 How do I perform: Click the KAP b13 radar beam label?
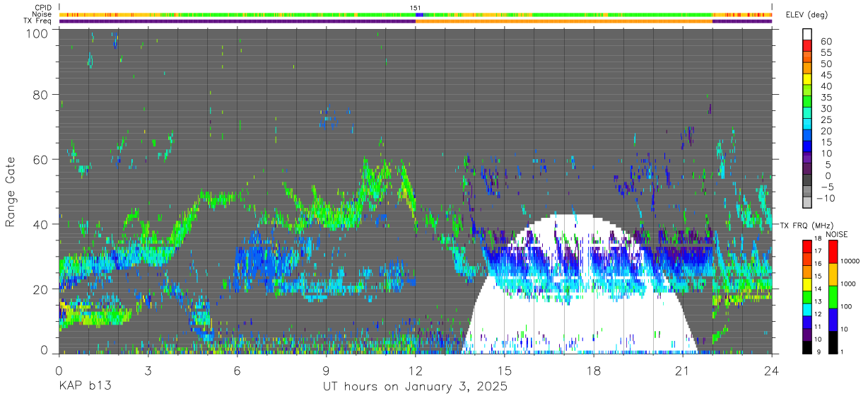pos(85,387)
